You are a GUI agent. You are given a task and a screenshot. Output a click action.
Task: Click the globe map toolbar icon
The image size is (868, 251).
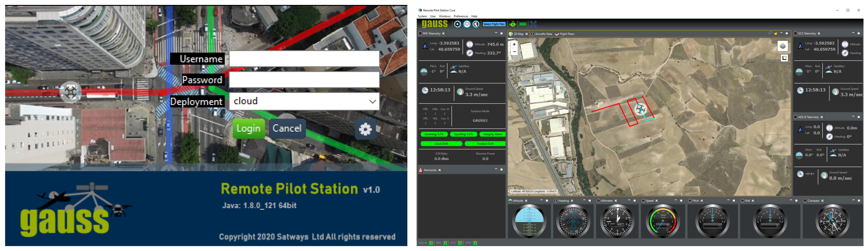click(x=476, y=24)
